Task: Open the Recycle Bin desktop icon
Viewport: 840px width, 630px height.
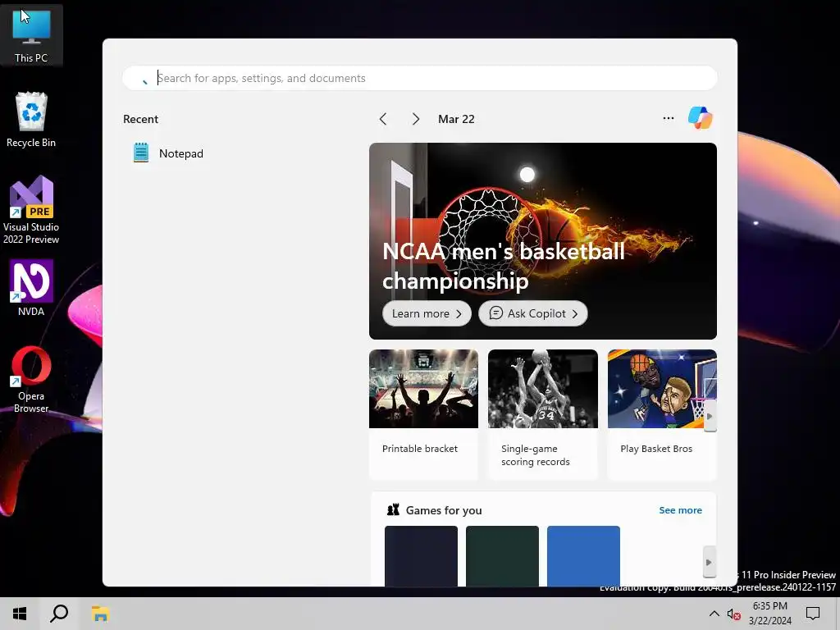Action: 31,120
